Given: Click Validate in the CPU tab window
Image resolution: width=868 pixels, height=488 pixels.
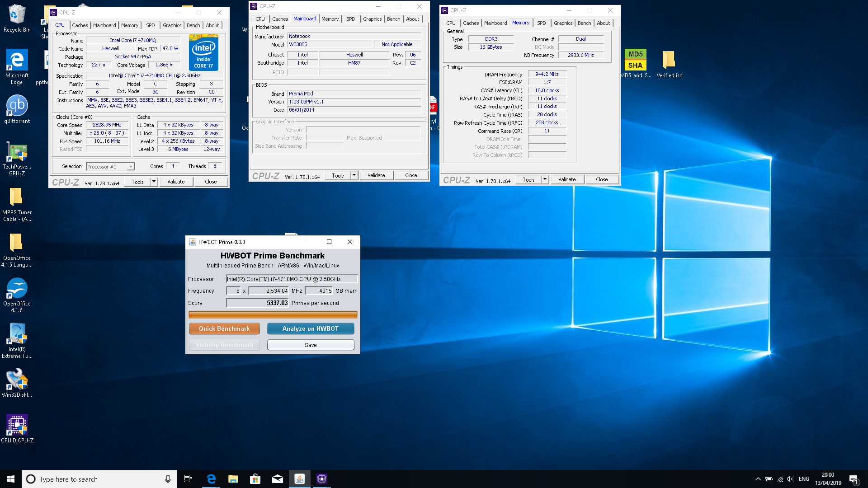Looking at the screenshot, I should 176,182.
